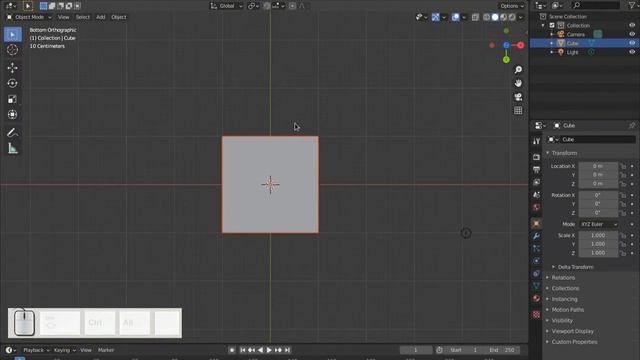Click the viewport zoom magnifier icon

[x=518, y=70]
